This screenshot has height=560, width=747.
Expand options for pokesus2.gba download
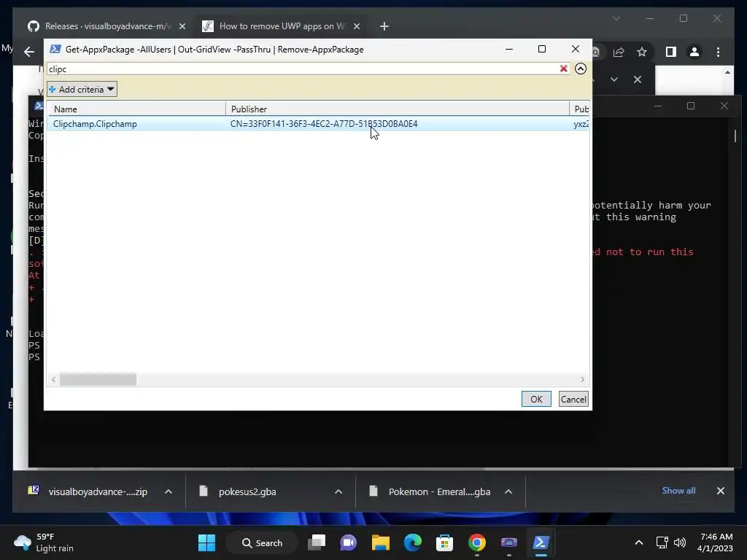[x=338, y=491]
